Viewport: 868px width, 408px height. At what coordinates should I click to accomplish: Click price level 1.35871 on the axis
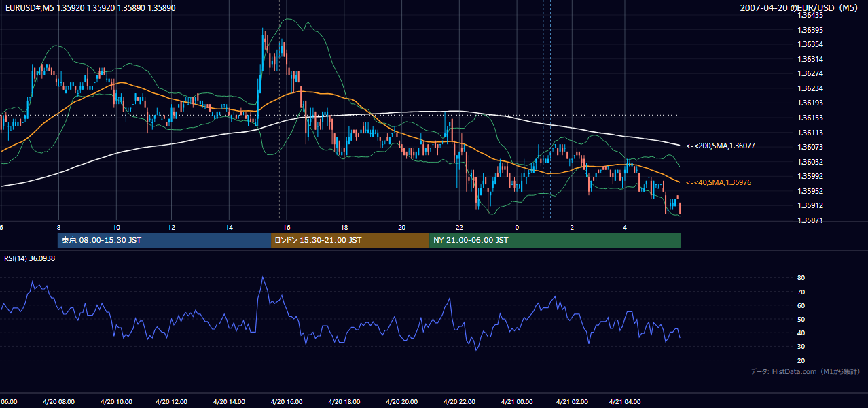coord(811,220)
